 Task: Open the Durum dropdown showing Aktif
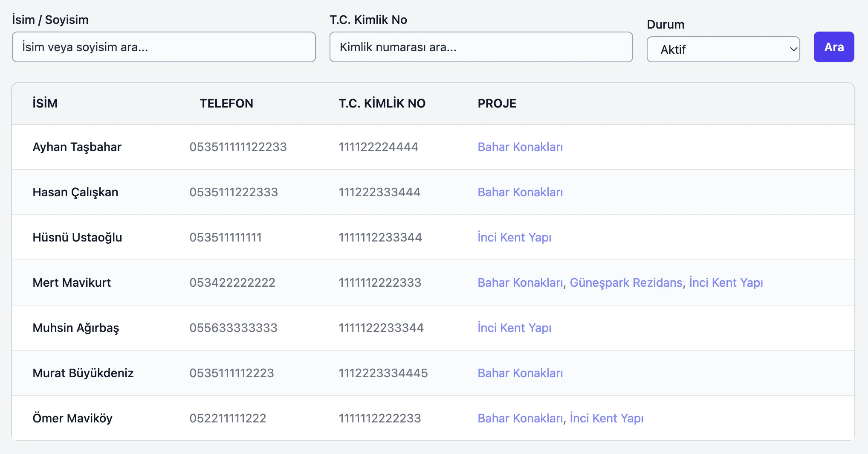(x=723, y=49)
